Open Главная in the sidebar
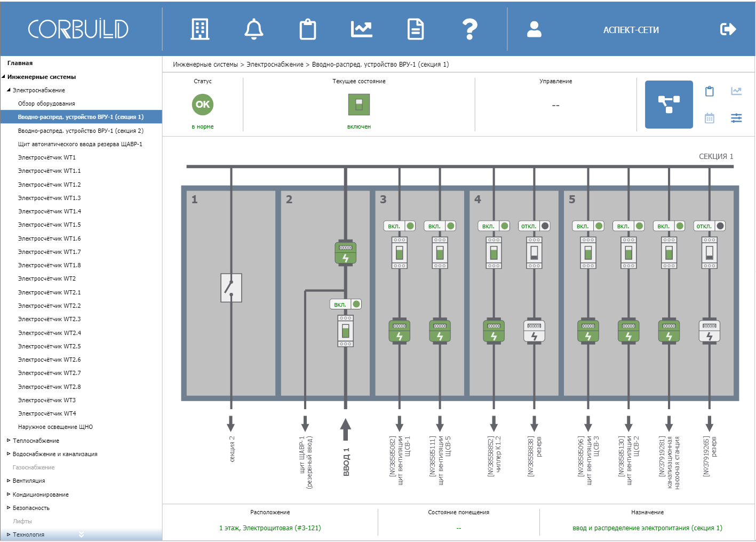 coord(20,63)
